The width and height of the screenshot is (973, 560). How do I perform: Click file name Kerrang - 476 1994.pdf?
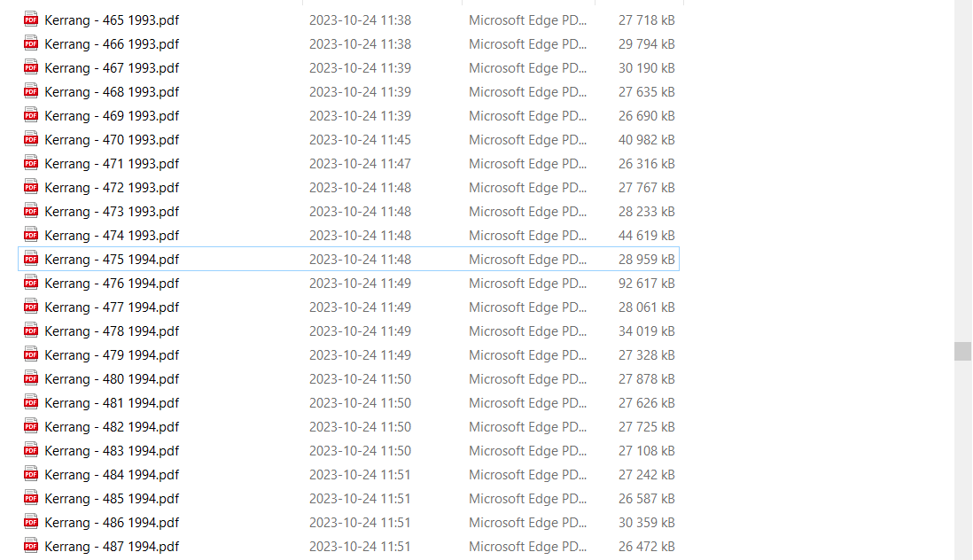pyautogui.click(x=112, y=284)
